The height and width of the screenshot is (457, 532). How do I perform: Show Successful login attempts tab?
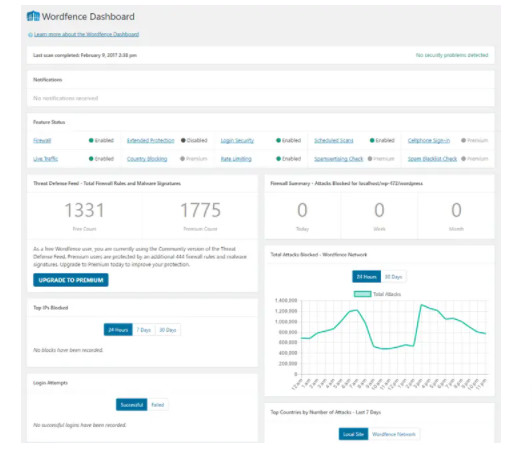coord(132,405)
